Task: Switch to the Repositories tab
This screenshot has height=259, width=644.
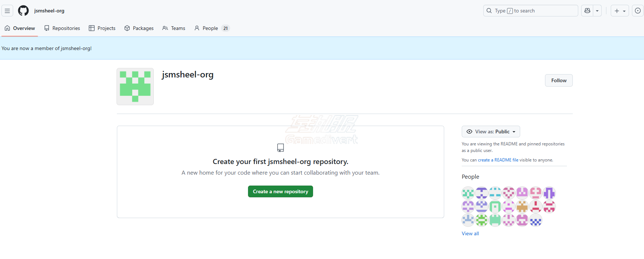Action: click(x=62, y=28)
